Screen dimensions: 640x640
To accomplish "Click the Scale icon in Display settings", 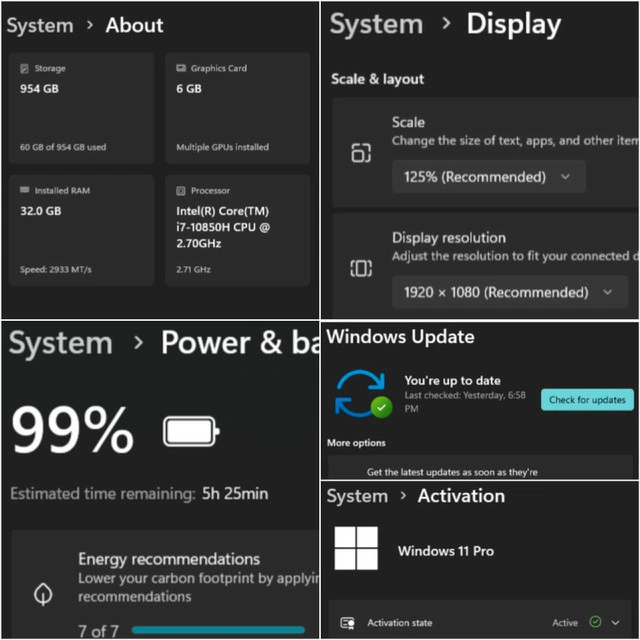I will 361,153.
